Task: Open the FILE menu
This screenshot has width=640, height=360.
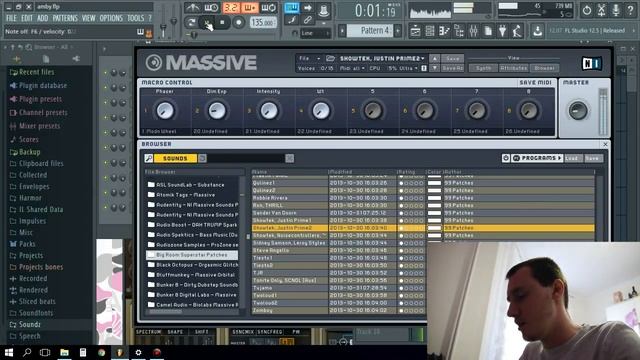Action: coord(11,18)
